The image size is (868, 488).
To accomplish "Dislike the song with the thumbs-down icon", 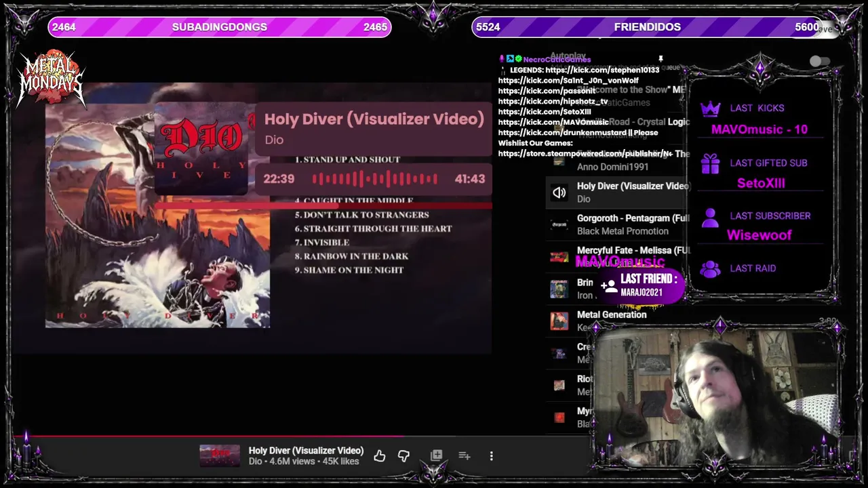I will pyautogui.click(x=403, y=456).
